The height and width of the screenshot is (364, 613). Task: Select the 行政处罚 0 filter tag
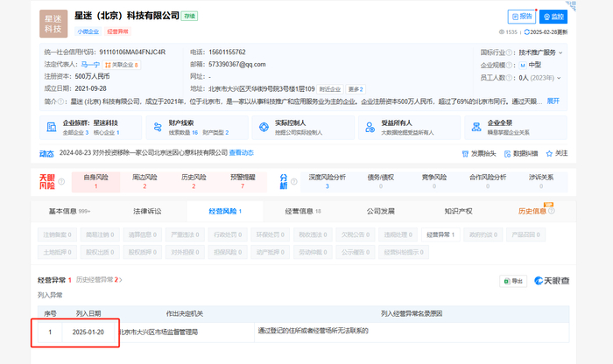click(228, 234)
